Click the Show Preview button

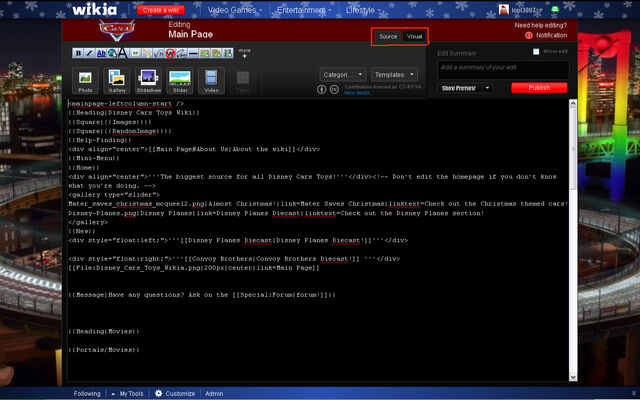[x=459, y=88]
